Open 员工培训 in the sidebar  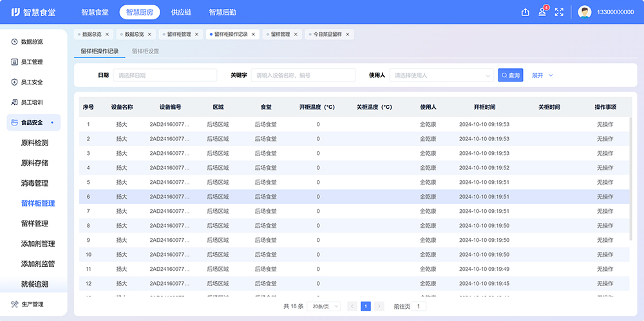32,102
